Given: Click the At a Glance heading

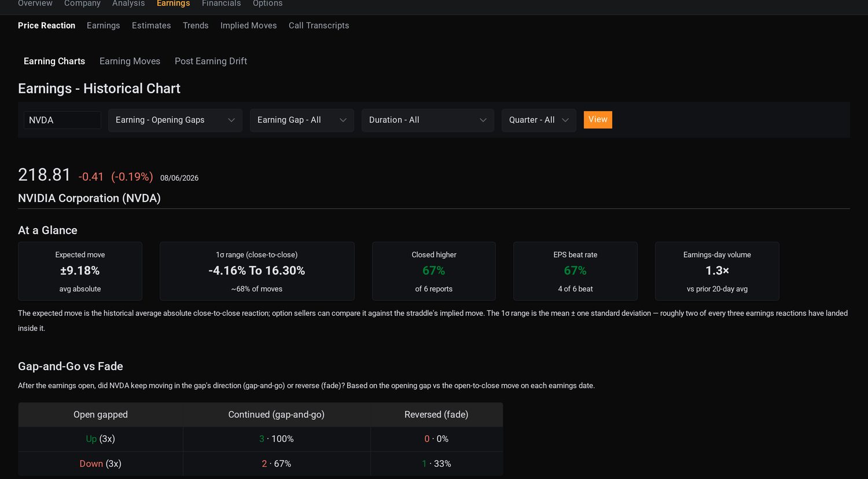Looking at the screenshot, I should click(47, 231).
